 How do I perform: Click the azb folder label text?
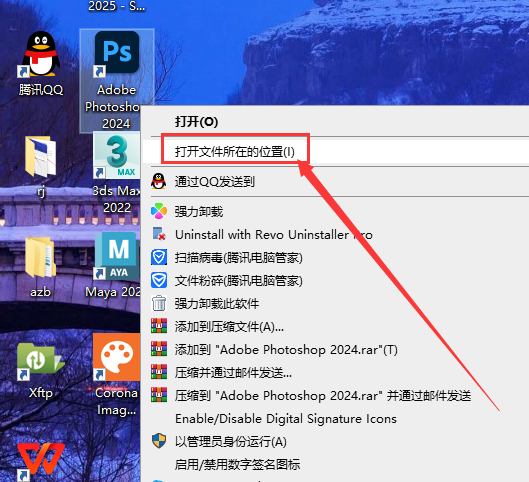tap(40, 291)
